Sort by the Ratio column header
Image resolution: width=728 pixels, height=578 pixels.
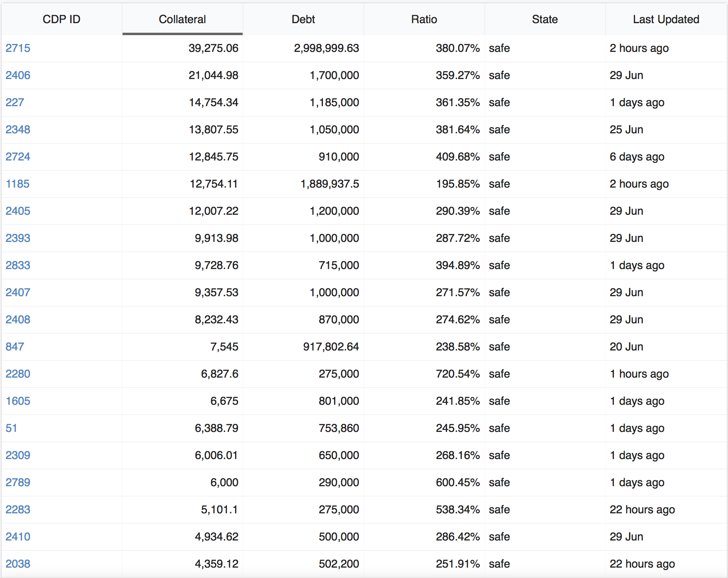[424, 19]
